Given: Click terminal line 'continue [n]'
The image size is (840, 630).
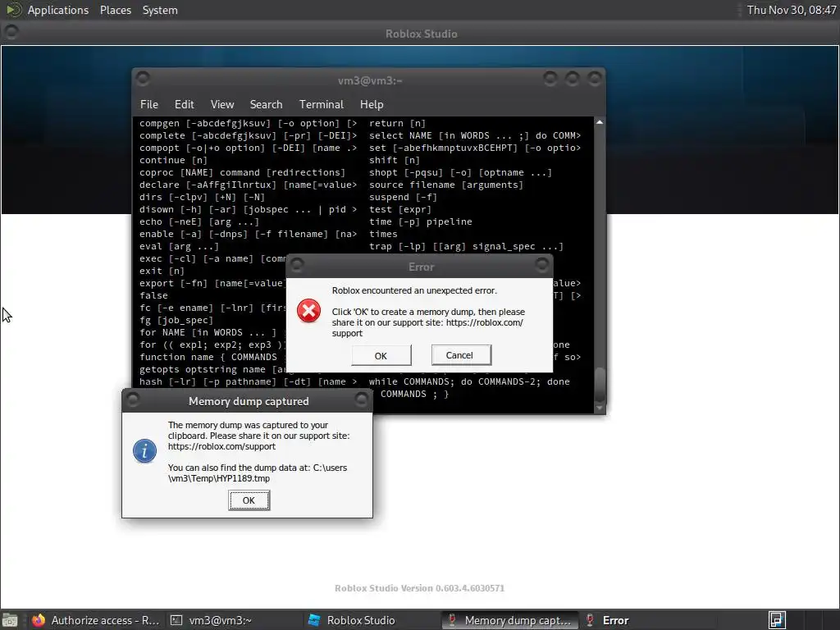Looking at the screenshot, I should pyautogui.click(x=173, y=160).
